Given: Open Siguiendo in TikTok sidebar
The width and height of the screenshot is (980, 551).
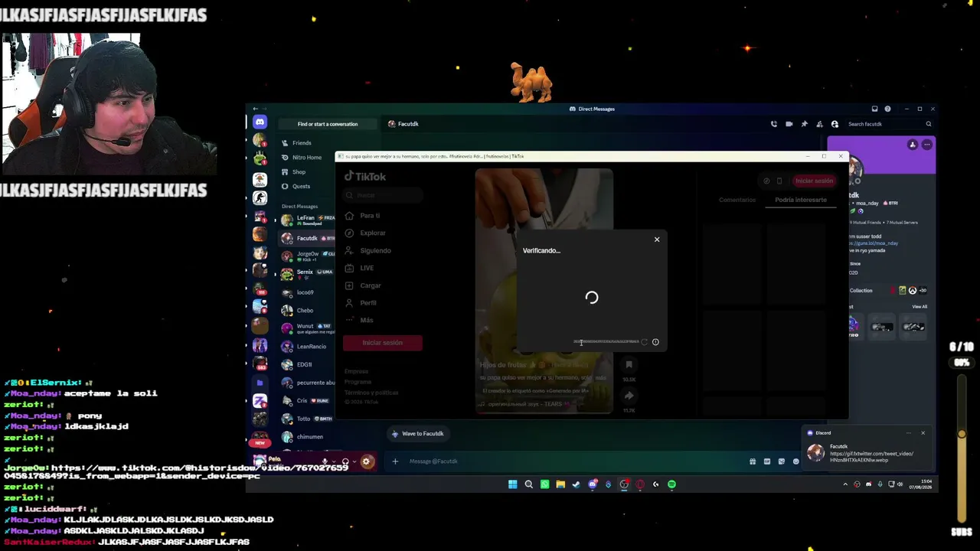Looking at the screenshot, I should tap(375, 251).
